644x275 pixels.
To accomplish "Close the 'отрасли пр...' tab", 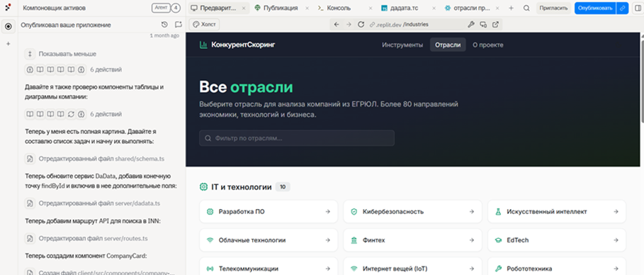I will (x=497, y=8).
